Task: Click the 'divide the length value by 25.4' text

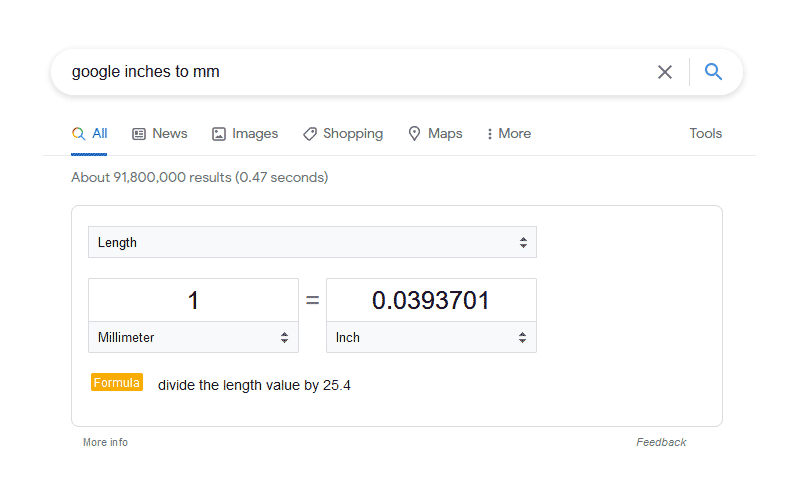Action: (x=254, y=385)
